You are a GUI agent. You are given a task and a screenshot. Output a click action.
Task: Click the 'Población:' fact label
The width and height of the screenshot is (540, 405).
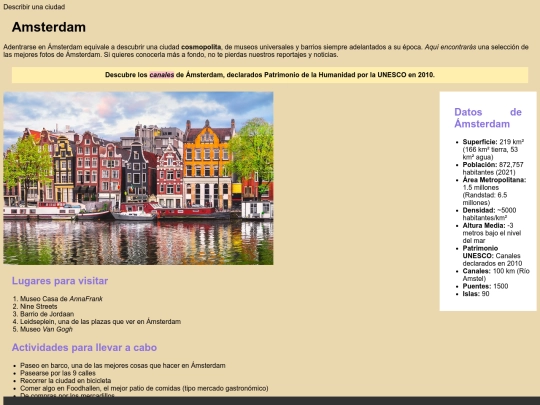480,165
